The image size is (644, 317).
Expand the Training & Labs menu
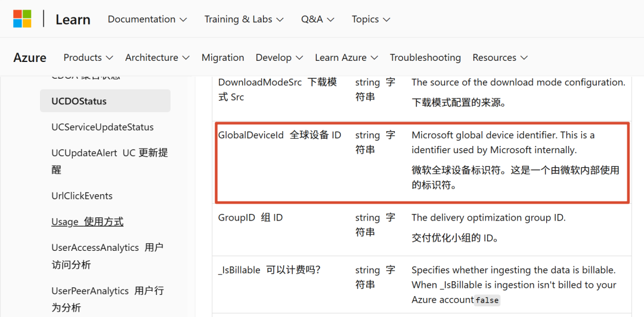(x=244, y=19)
